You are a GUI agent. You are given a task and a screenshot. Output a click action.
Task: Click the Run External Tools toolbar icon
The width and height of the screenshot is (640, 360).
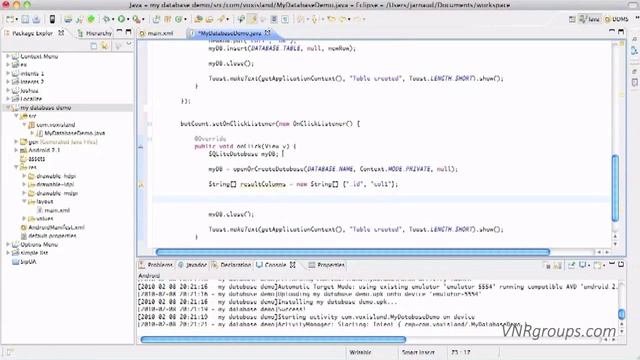tap(136, 19)
